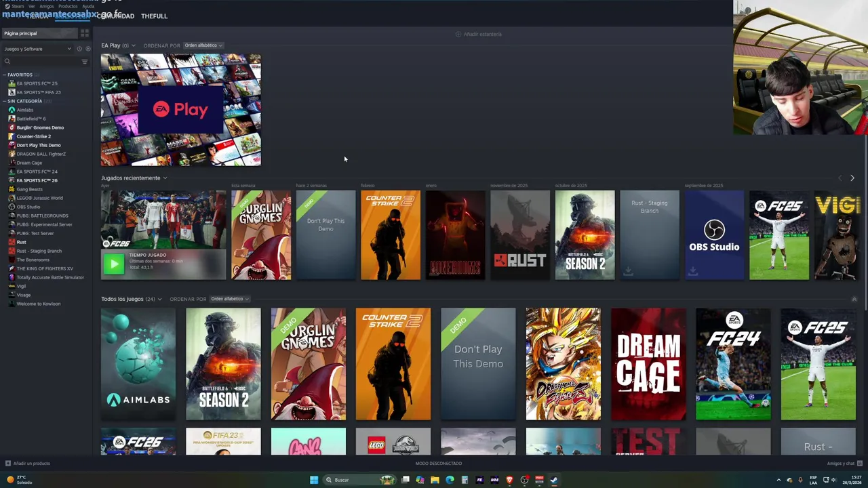Open the Dream Cage cover art
868x488 pixels.
tap(648, 364)
